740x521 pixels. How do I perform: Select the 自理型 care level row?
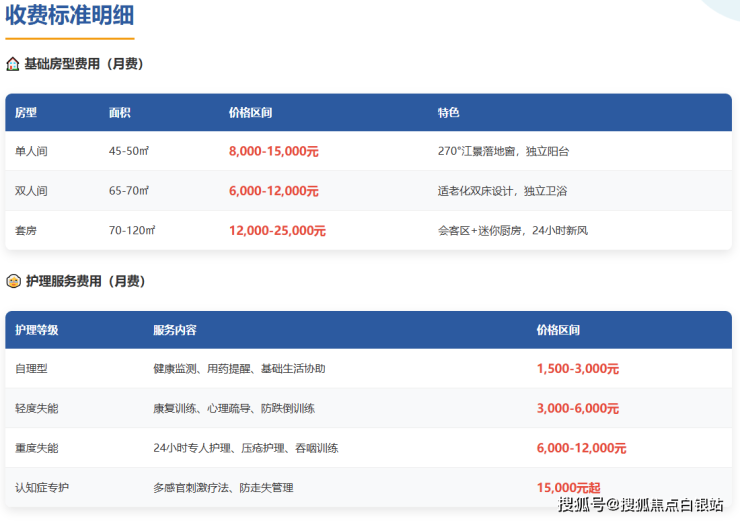tap(31, 369)
